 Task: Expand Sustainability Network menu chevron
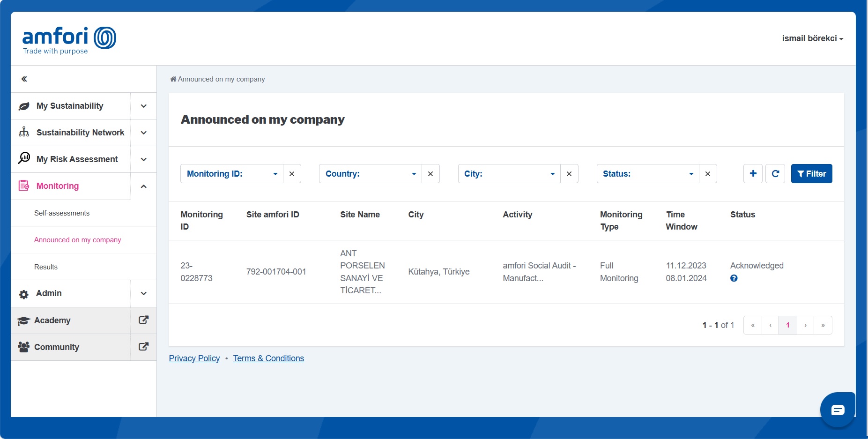pos(144,133)
